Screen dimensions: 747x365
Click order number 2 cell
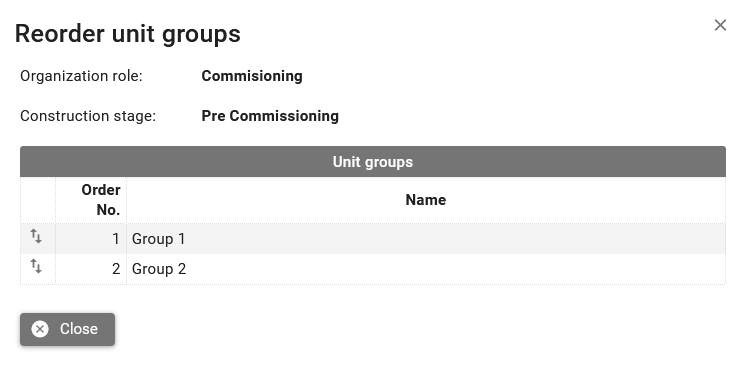91,269
